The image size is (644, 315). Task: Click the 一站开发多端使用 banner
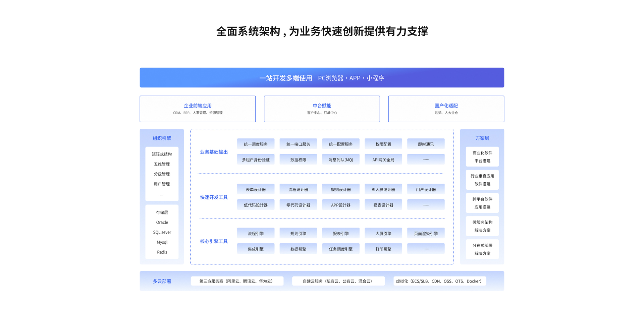(322, 78)
